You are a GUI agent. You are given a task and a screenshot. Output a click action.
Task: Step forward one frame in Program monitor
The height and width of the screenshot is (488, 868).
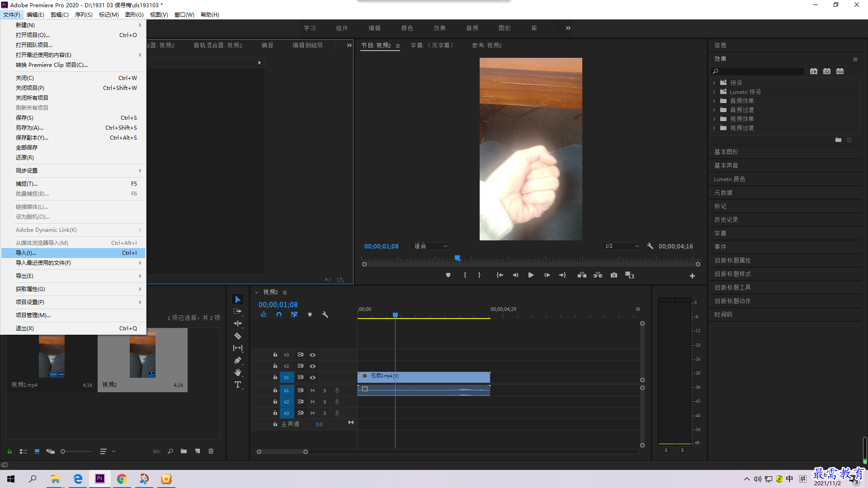click(547, 275)
